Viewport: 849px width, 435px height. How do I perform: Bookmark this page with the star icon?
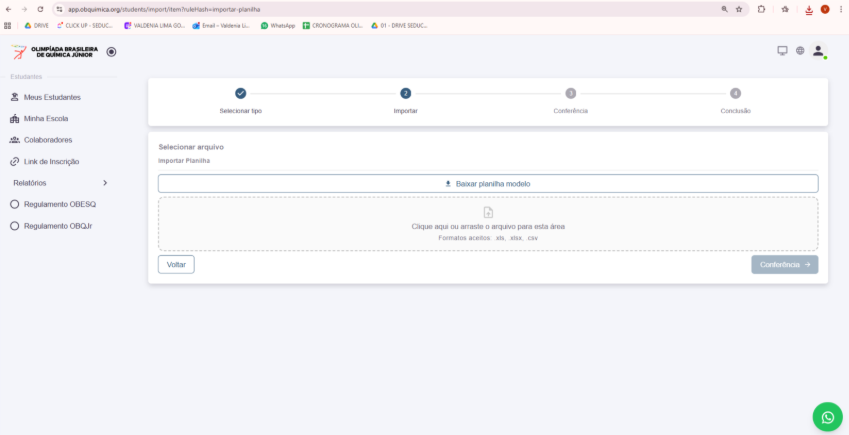point(739,9)
